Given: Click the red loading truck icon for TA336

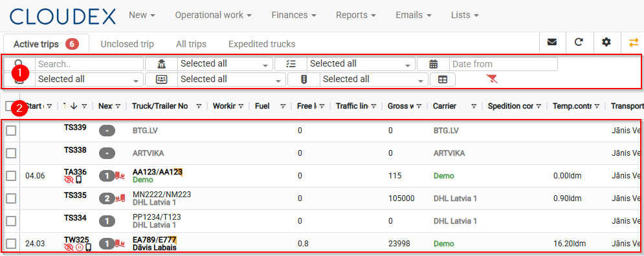Looking at the screenshot, I should pos(120,176).
